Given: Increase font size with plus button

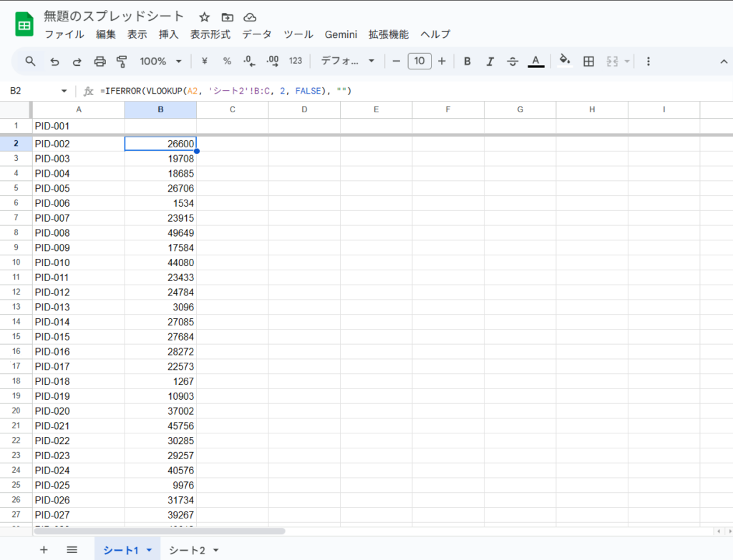Looking at the screenshot, I should pyautogui.click(x=442, y=62).
